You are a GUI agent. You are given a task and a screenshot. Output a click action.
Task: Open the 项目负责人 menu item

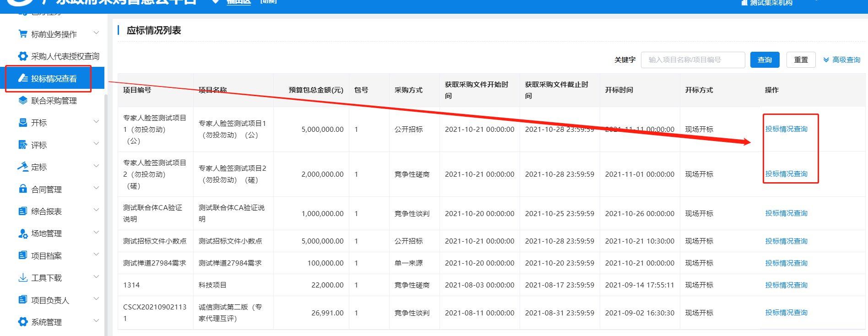point(50,300)
